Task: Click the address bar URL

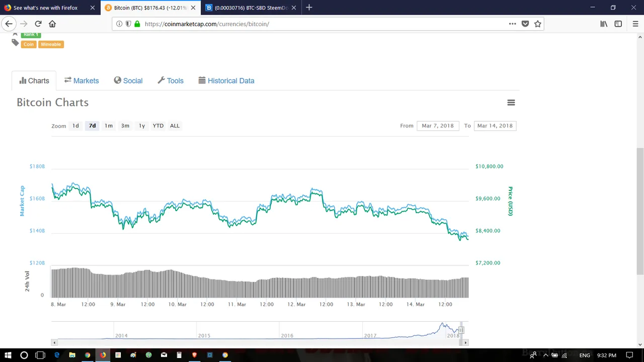Action: point(207,24)
